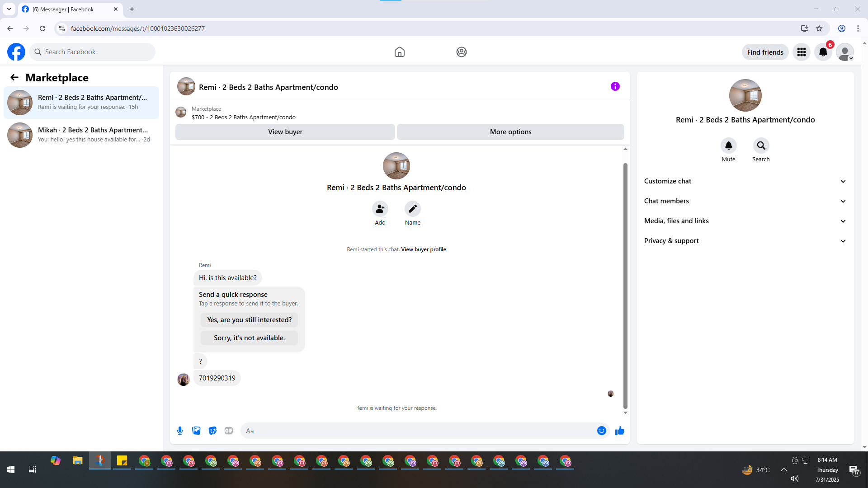Open the emoji picker in message box

point(601,431)
